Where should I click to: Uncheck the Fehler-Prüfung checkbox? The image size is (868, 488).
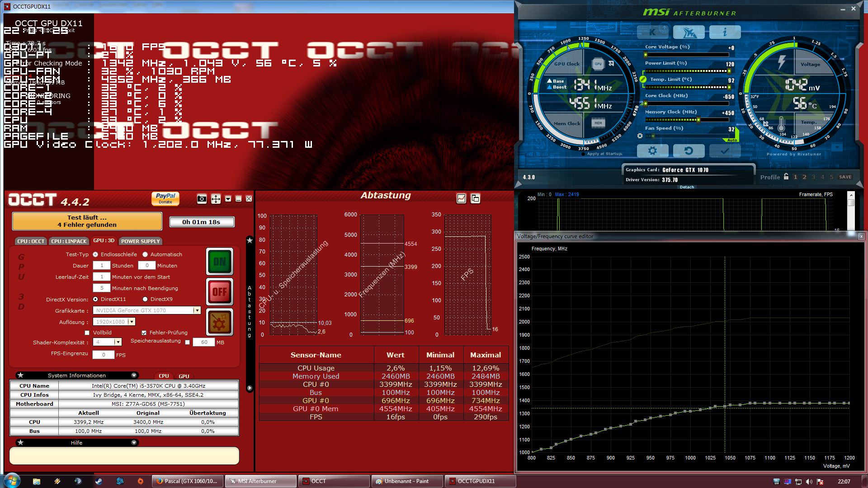144,333
